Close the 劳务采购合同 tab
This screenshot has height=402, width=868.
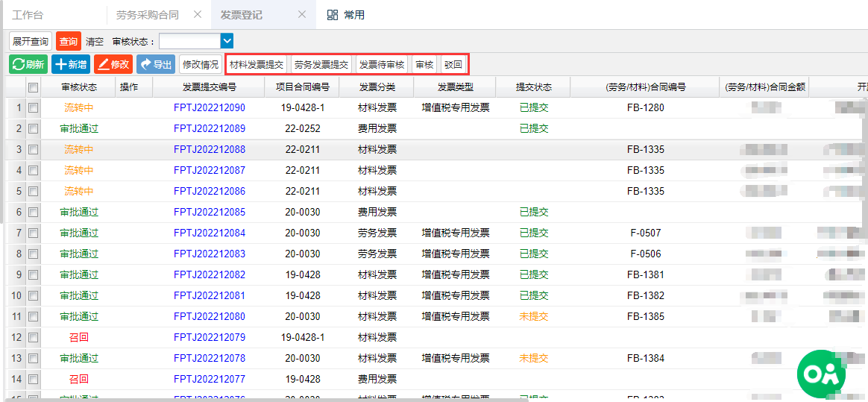click(x=198, y=15)
